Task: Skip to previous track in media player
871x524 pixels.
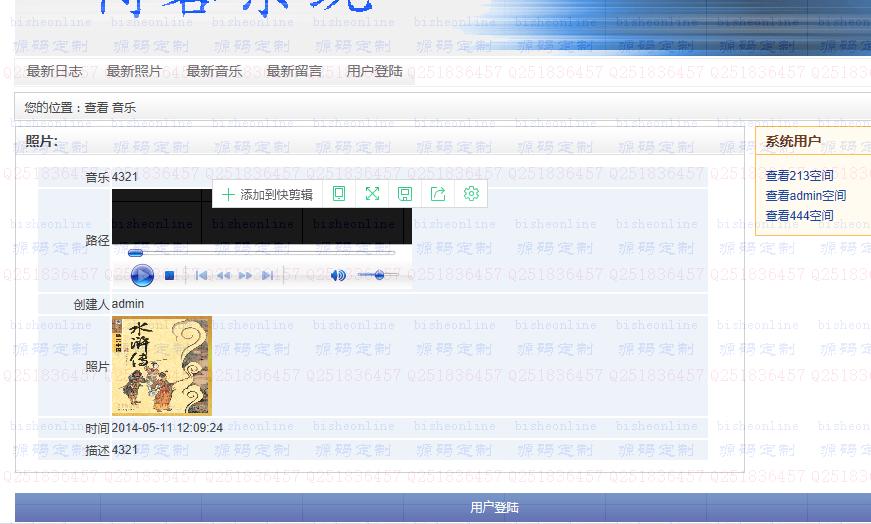Action: [x=202, y=275]
